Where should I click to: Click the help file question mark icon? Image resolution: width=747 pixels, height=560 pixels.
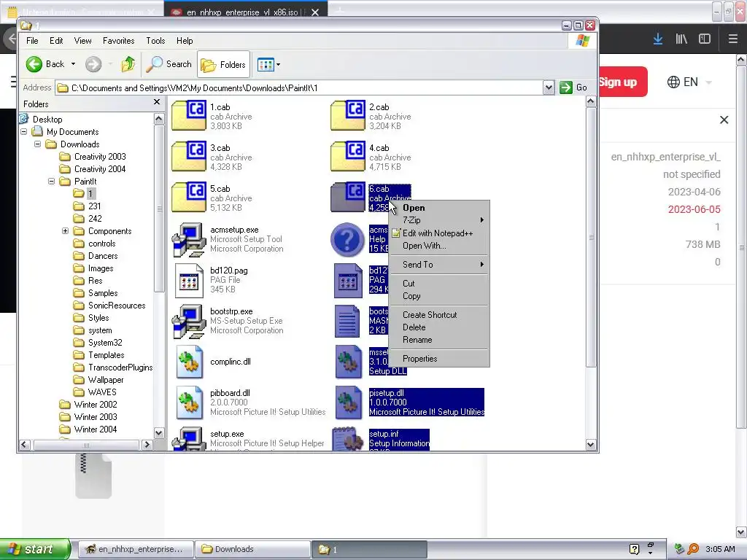pos(347,239)
